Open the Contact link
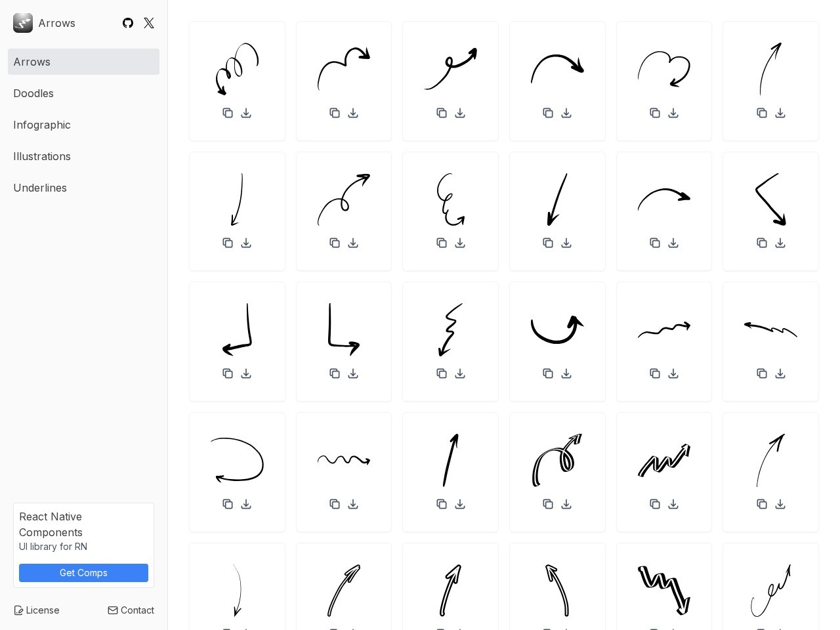This screenshot has height=630, width=840. pos(131,610)
